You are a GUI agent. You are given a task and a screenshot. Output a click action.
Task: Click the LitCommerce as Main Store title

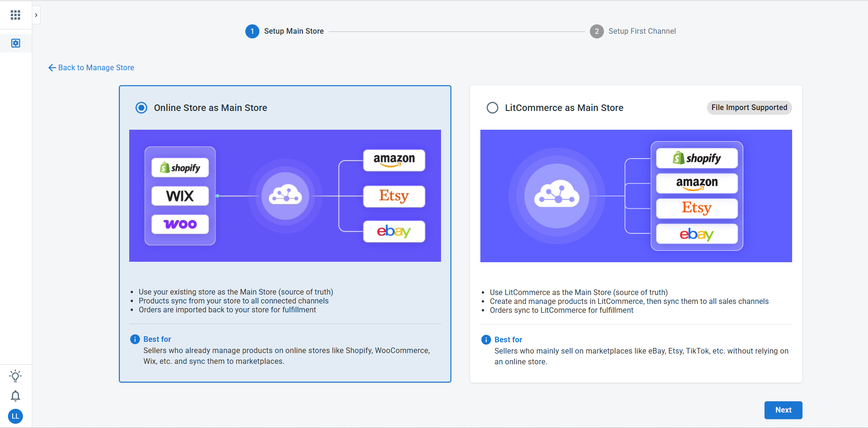click(x=564, y=108)
